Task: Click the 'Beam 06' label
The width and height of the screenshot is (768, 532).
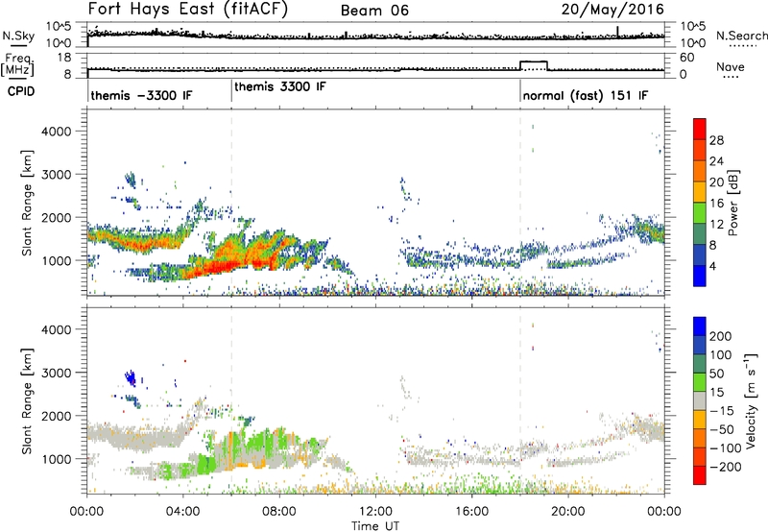Action: 374,11
